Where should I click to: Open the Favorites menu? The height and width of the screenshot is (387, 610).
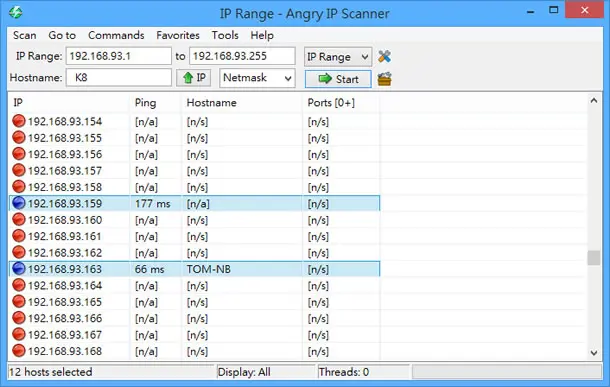178,35
